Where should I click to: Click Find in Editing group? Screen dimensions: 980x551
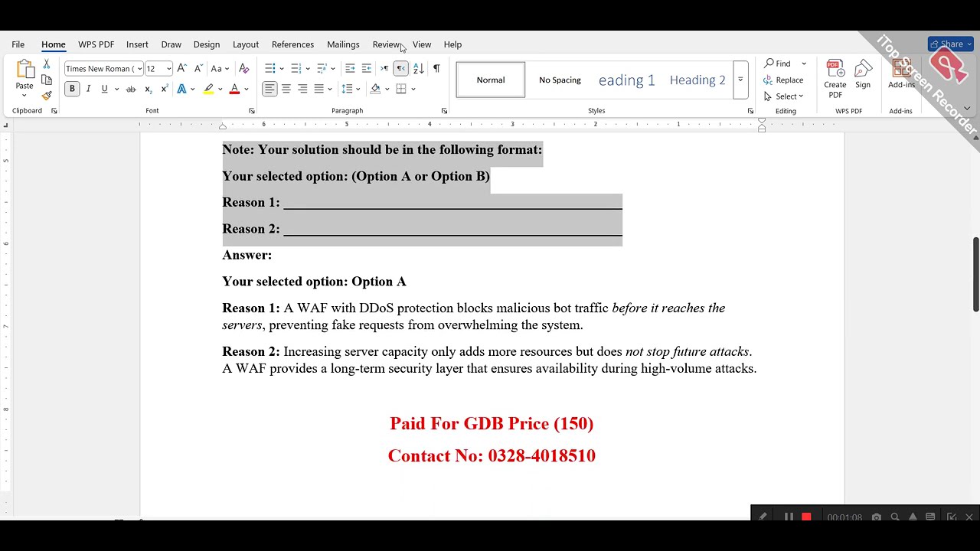(x=778, y=64)
